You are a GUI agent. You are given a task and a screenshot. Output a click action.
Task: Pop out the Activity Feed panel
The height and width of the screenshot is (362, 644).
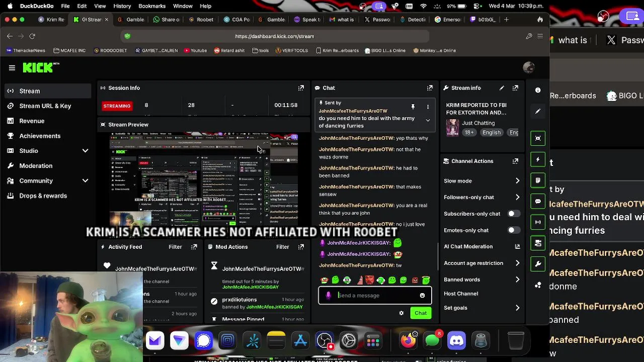(x=194, y=247)
